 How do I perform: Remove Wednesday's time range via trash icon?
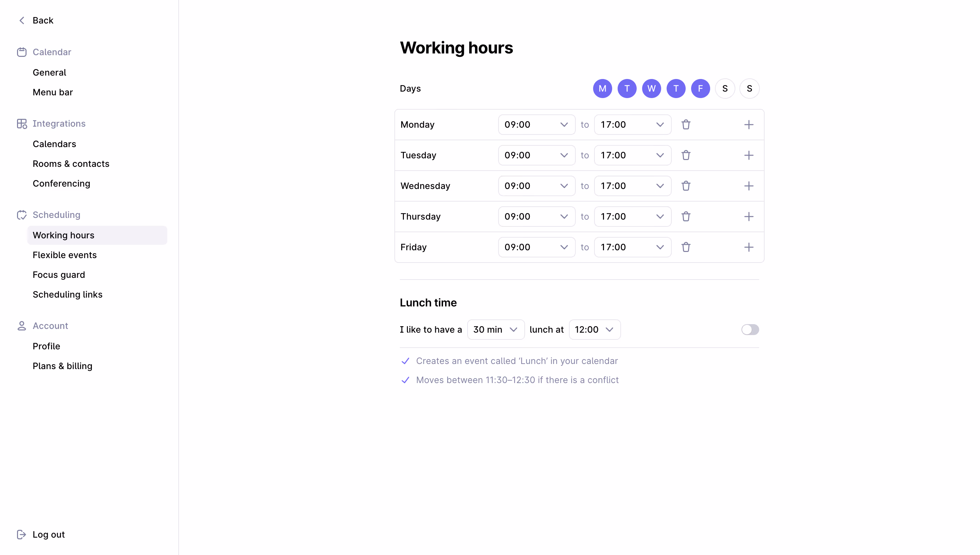click(x=686, y=186)
